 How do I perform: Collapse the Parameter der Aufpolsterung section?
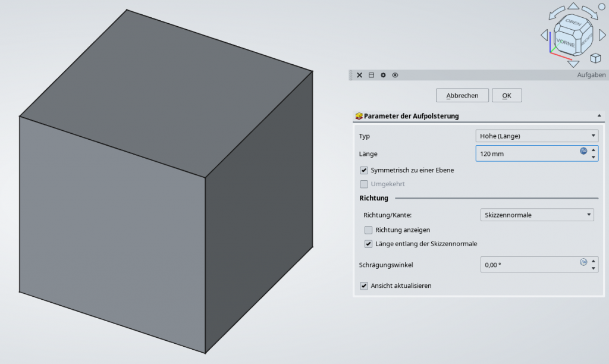pyautogui.click(x=599, y=116)
